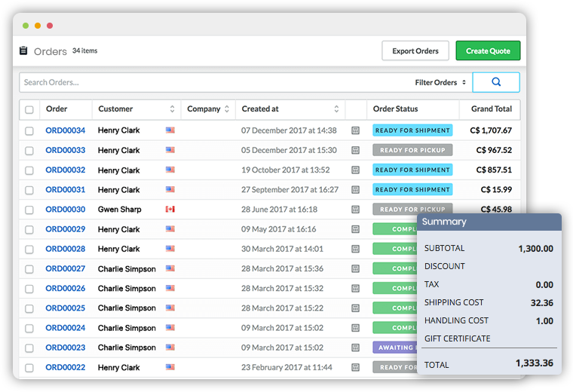The width and height of the screenshot is (573, 392).
Task: Click the US flag on ORD00033 row
Action: click(170, 150)
